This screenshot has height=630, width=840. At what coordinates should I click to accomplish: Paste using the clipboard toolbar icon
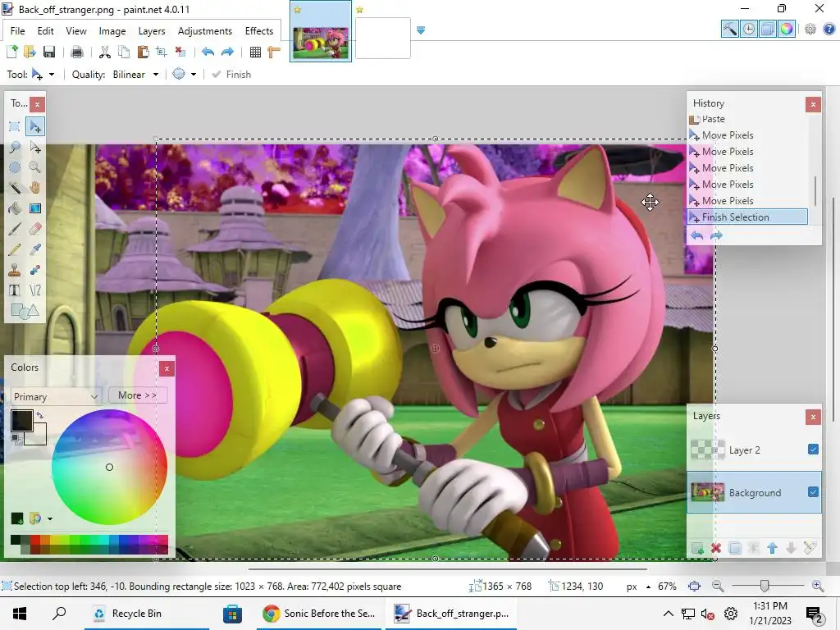pyautogui.click(x=143, y=52)
